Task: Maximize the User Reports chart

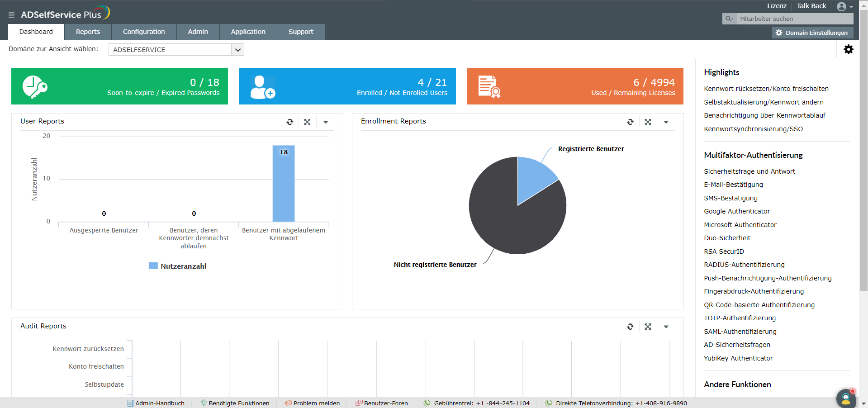Action: 308,122
